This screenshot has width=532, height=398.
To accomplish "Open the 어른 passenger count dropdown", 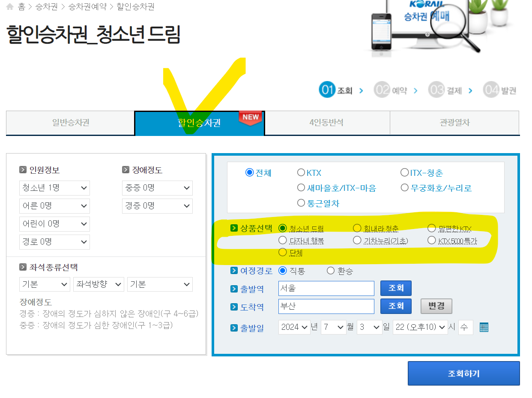I will pyautogui.click(x=54, y=206).
